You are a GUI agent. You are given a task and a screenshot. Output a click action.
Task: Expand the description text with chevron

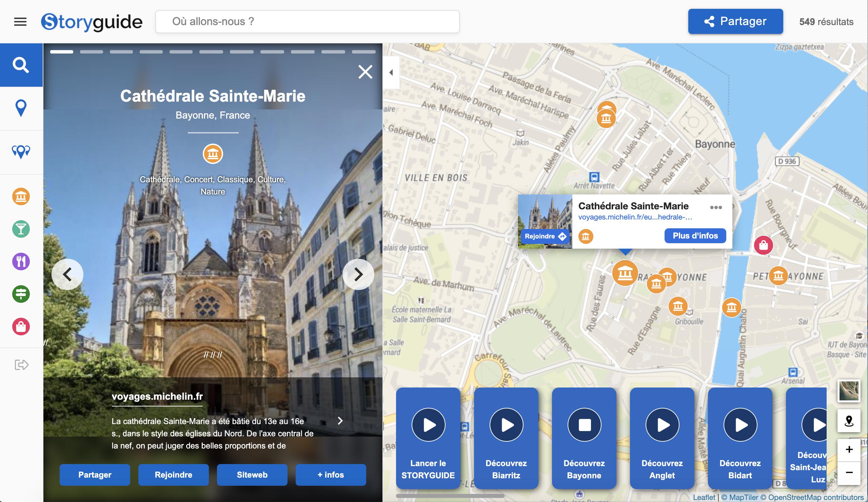click(x=340, y=421)
